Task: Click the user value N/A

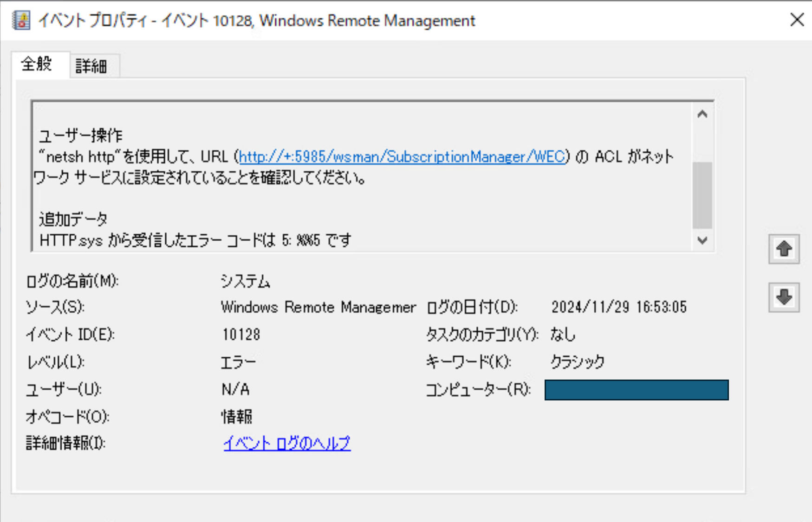Action: [235, 389]
